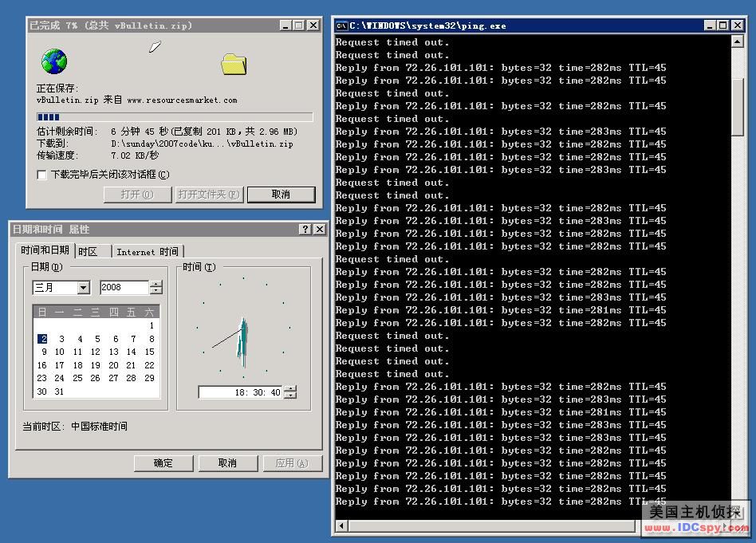Image resolution: width=756 pixels, height=543 pixels.
Task: Click 确定 in Date and Time dialog
Action: coord(163,463)
